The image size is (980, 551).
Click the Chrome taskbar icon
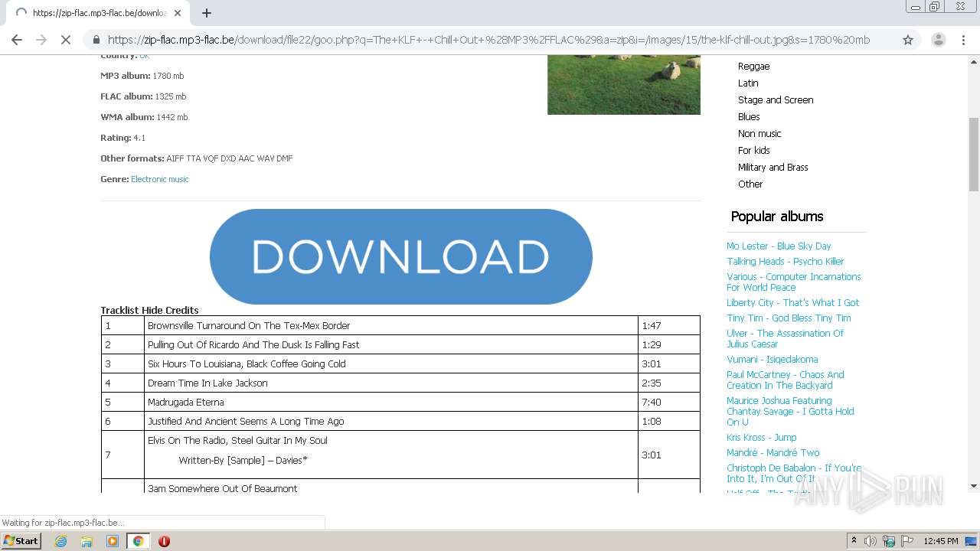point(138,541)
